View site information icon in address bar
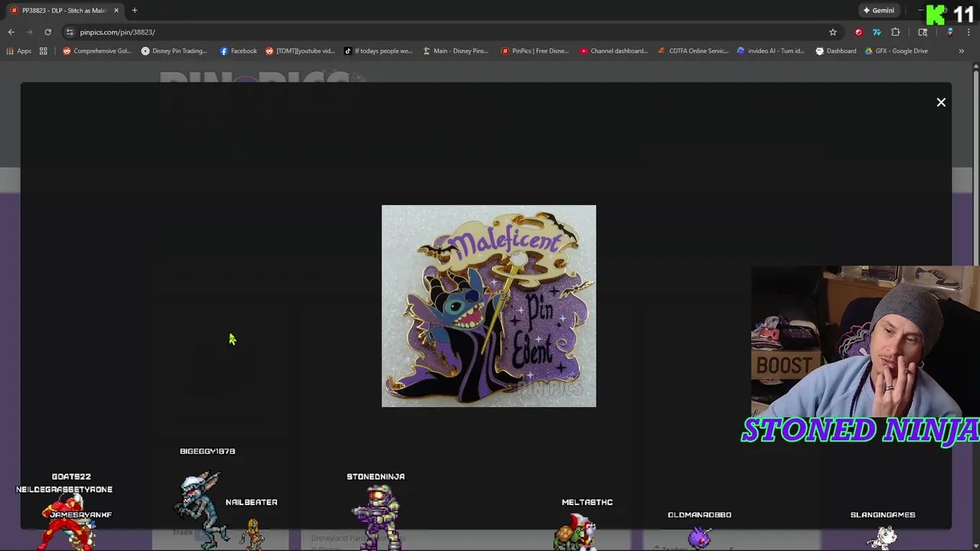This screenshot has width=980, height=551. click(x=70, y=32)
